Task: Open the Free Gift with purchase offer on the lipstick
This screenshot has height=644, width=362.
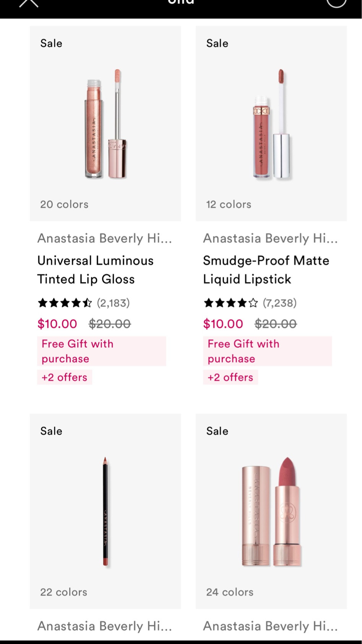Action: 267,351
